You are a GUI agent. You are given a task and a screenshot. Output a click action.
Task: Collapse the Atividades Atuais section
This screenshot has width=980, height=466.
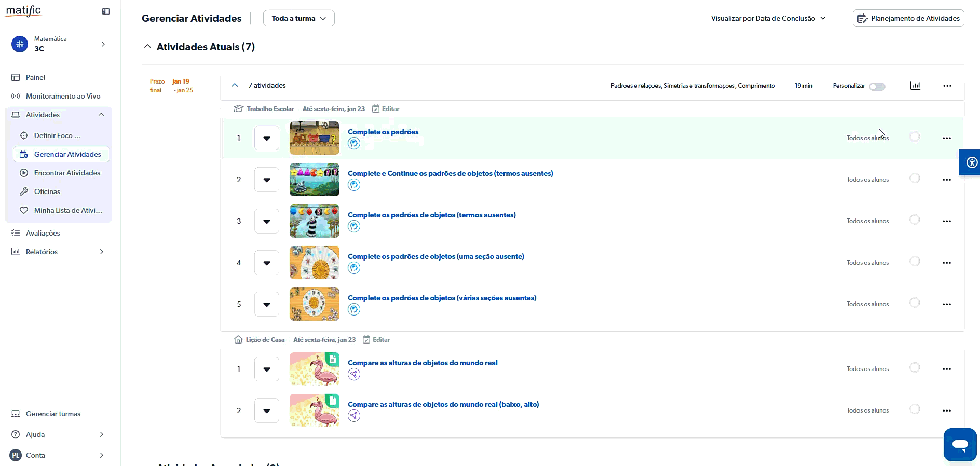[147, 47]
